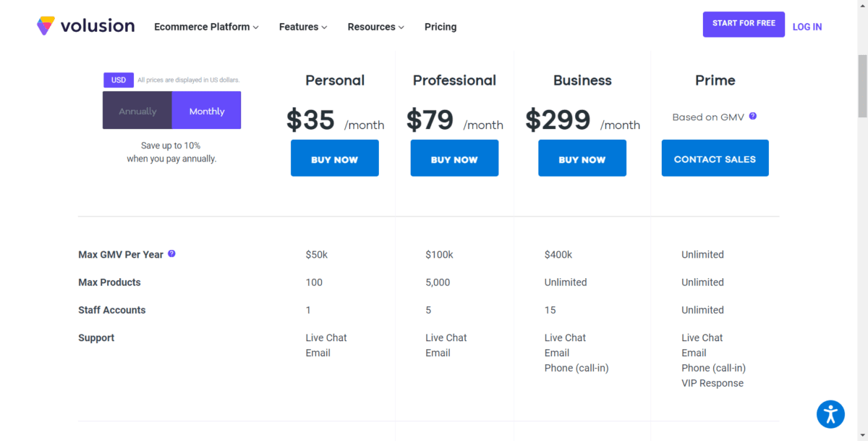Viewport: 868px width, 441px height.
Task: Click the $35 price text
Action: point(310,120)
